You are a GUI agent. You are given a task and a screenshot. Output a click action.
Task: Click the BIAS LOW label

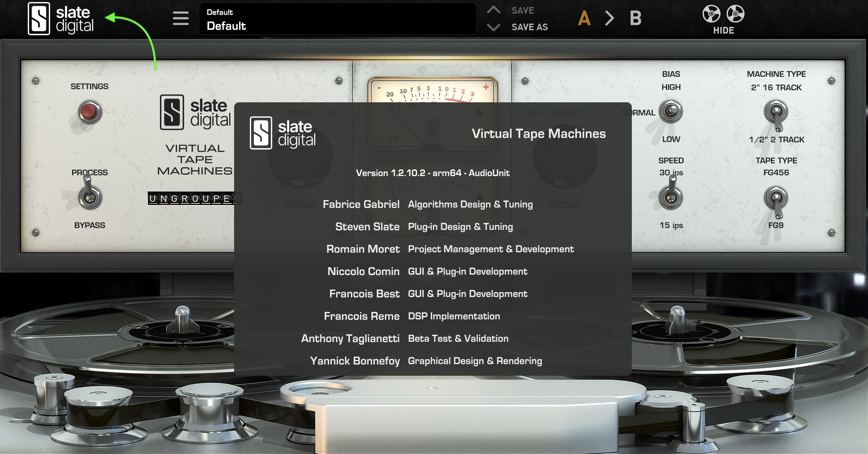click(671, 139)
